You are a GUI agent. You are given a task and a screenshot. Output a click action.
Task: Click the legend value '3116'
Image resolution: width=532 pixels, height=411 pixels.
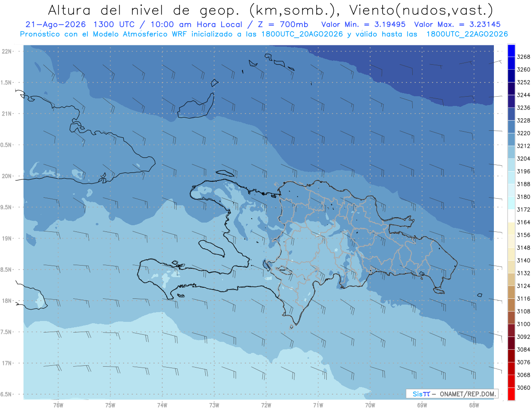[524, 298]
